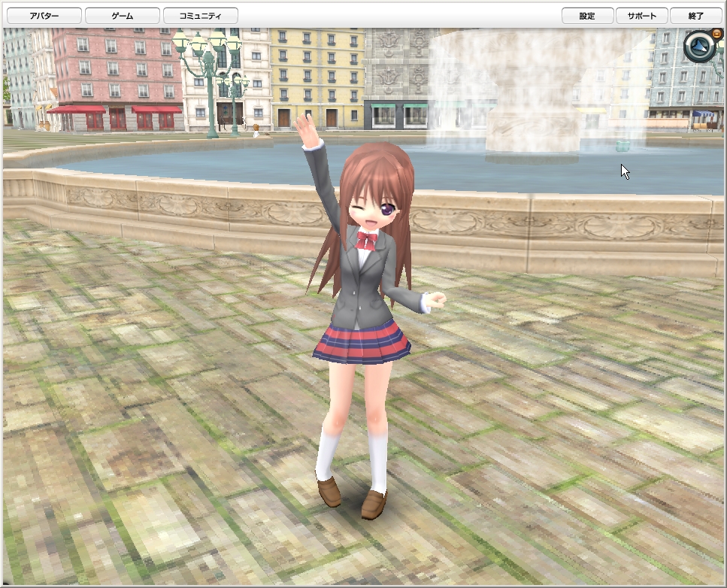Open the サポート button
The width and height of the screenshot is (727, 588).
(642, 16)
